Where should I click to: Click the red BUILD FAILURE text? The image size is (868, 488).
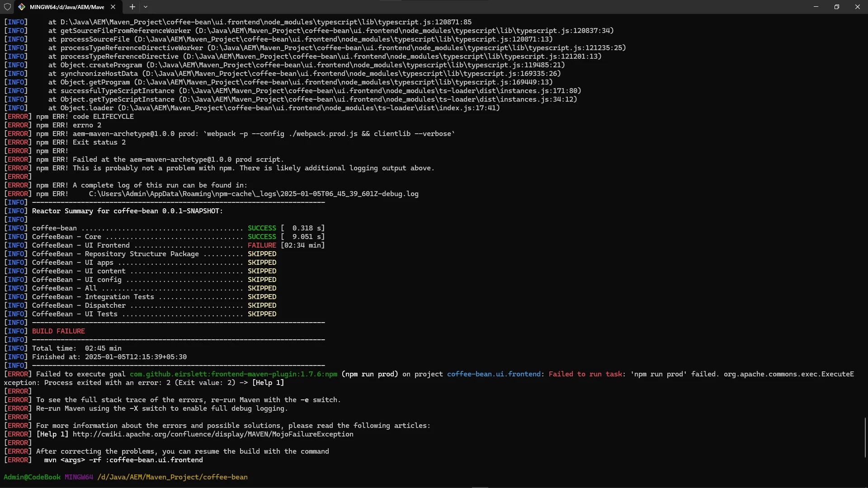pos(58,331)
